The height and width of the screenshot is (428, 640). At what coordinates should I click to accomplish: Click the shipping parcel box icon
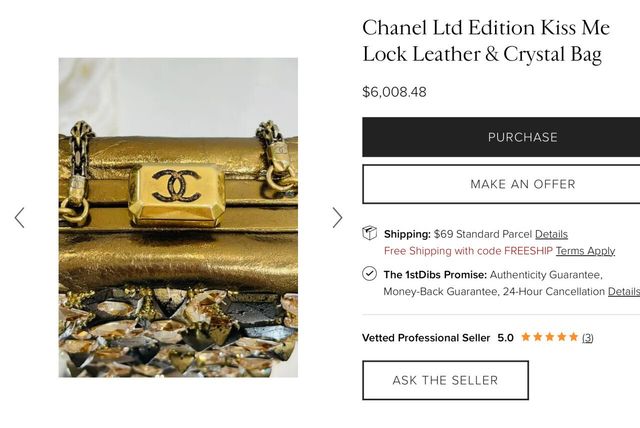pyautogui.click(x=370, y=233)
